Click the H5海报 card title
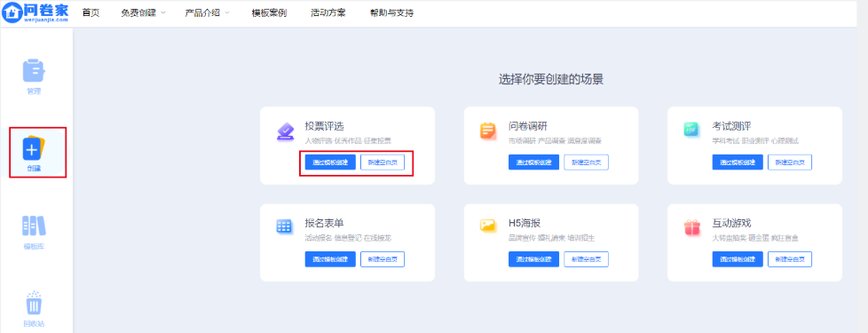Image resolution: width=868 pixels, height=333 pixels. pyautogui.click(x=525, y=223)
